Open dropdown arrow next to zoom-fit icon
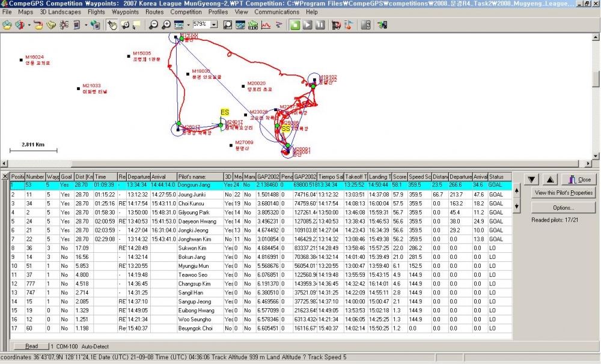This screenshot has width=601, height=364. click(188, 25)
